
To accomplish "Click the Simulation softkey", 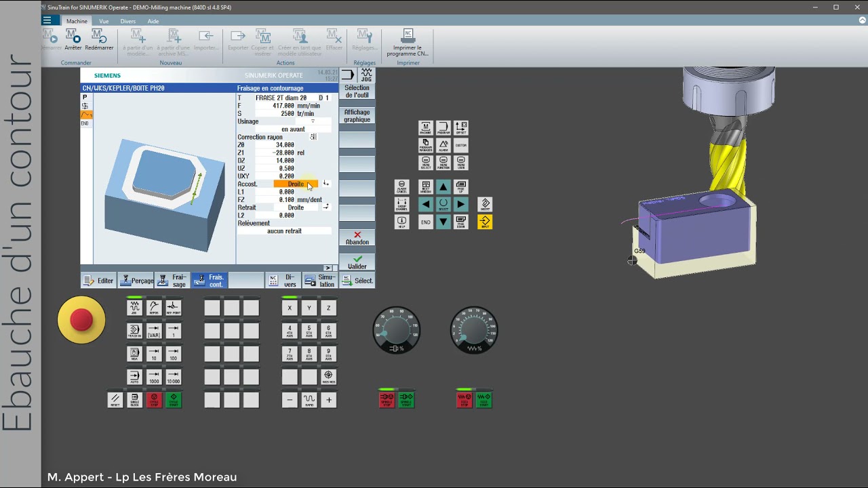I will click(x=319, y=281).
